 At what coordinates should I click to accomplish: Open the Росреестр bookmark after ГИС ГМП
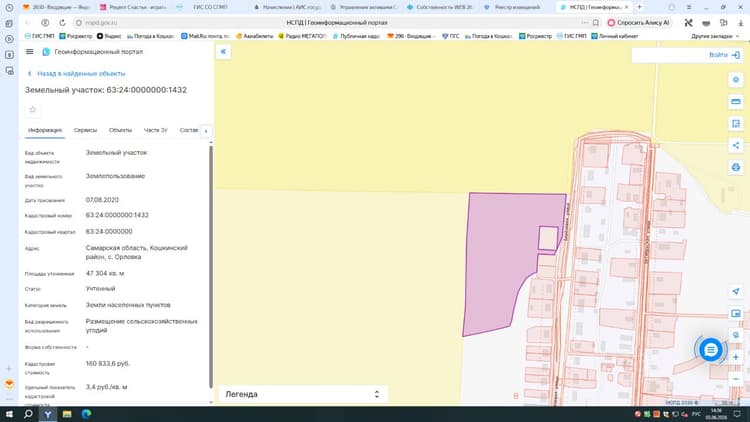click(76, 36)
